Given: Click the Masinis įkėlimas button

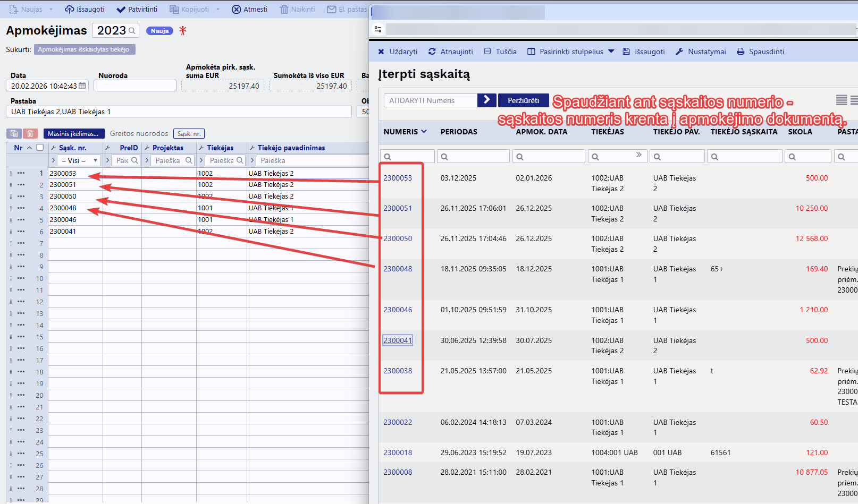Looking at the screenshot, I should tap(73, 134).
